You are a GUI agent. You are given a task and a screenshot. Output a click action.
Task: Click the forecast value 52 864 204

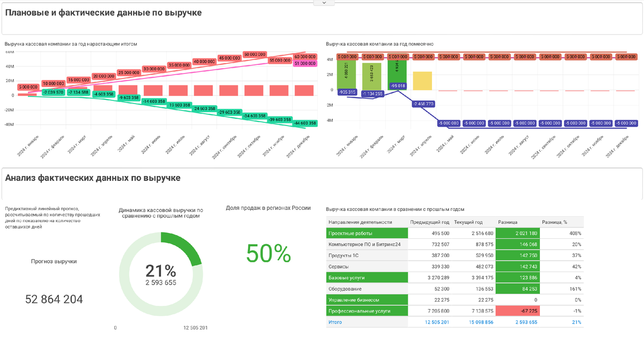[x=54, y=299]
